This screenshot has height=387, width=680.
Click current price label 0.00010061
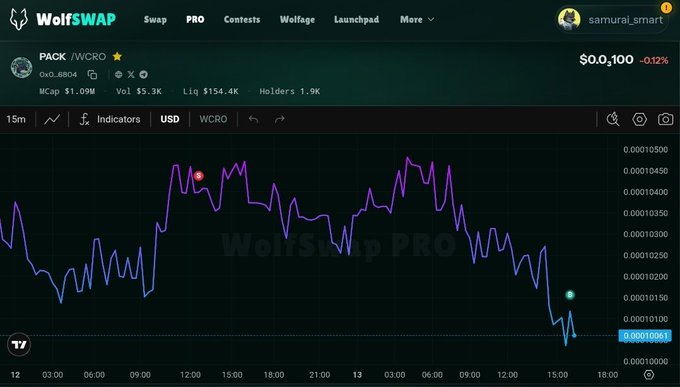point(645,335)
